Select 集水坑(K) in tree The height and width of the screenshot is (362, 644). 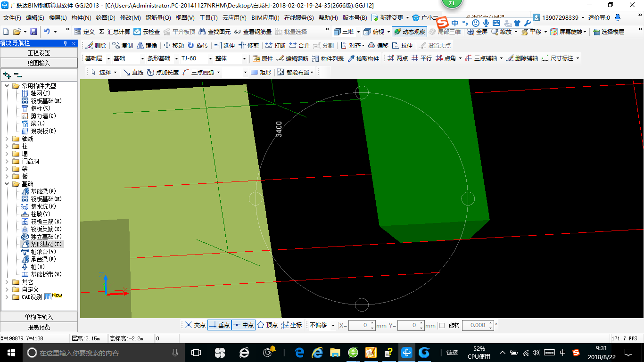tap(43, 206)
